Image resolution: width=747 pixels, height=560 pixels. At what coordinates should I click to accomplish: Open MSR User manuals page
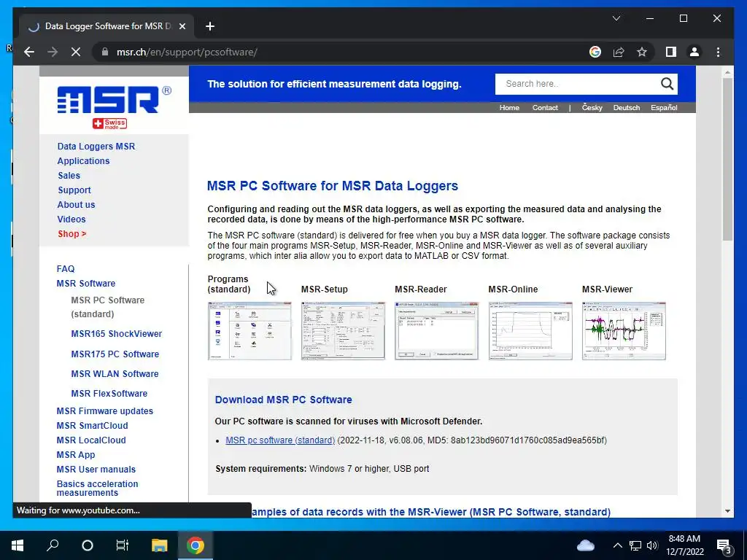[96, 470]
